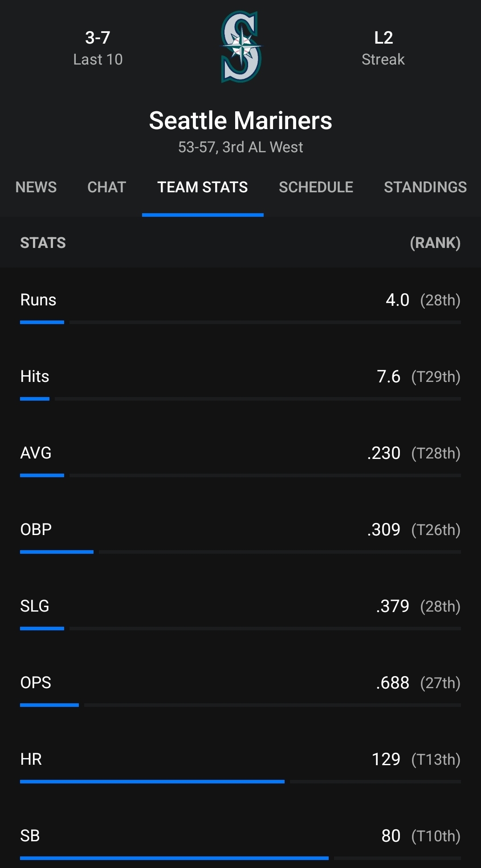Viewport: 481px width, 868px height.
Task: Click the (RANK) column header
Action: pos(435,243)
